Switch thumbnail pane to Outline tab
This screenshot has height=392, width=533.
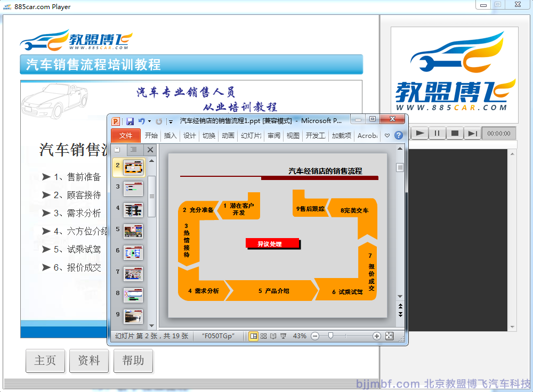(x=134, y=150)
